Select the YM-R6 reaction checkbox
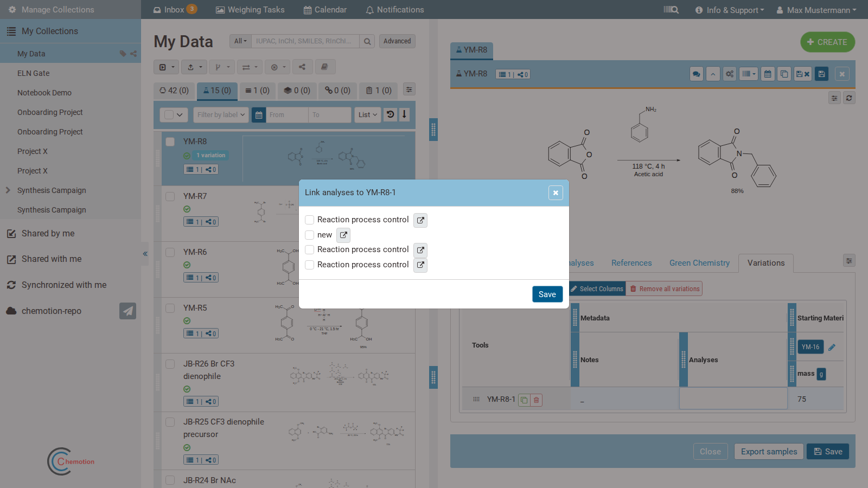This screenshot has width=868, height=488. (x=170, y=252)
